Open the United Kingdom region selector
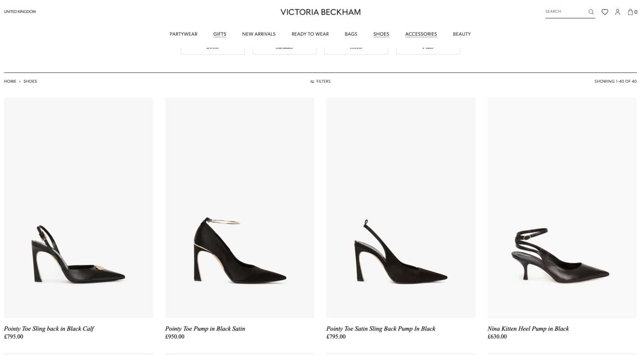 point(20,12)
